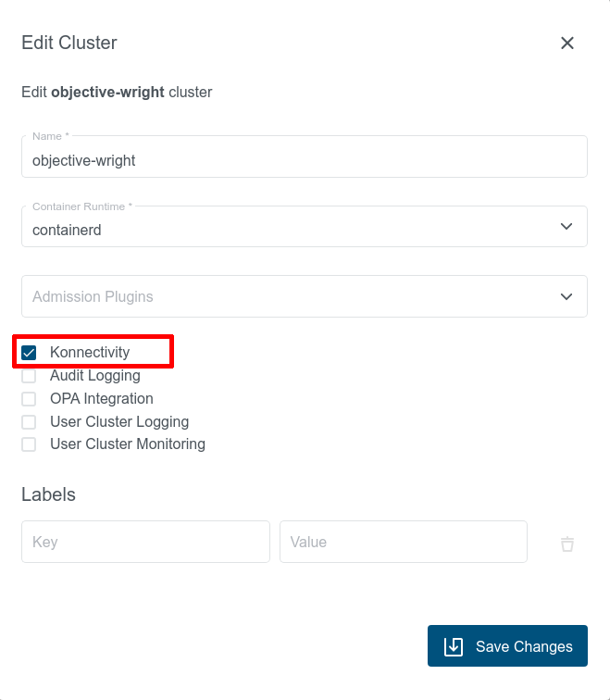
Task: Click the Save Changes button
Action: (x=507, y=646)
